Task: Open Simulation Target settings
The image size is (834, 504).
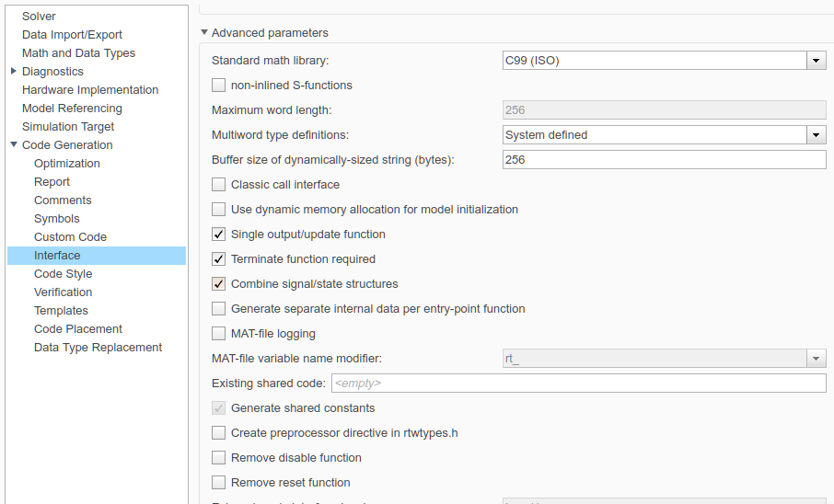Action: coord(68,127)
